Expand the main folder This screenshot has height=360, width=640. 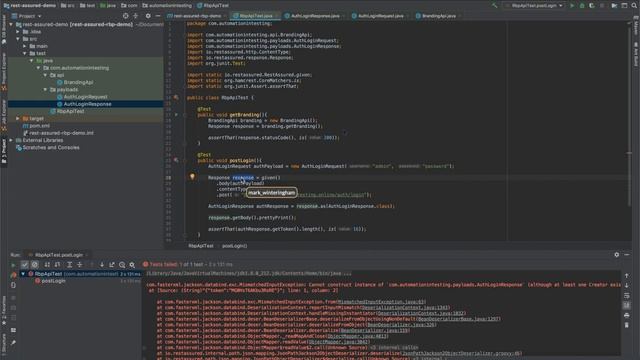tap(25, 46)
